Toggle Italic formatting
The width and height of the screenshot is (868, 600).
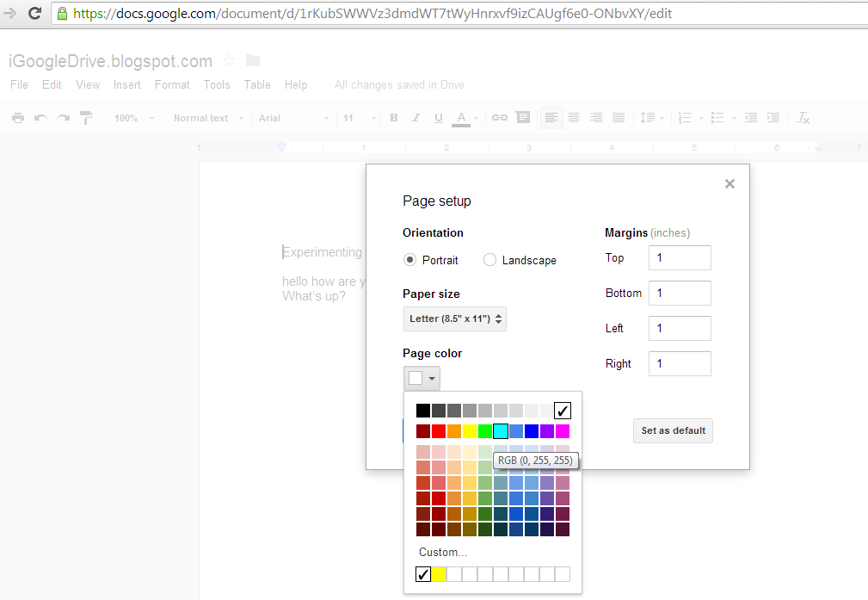coord(416,117)
